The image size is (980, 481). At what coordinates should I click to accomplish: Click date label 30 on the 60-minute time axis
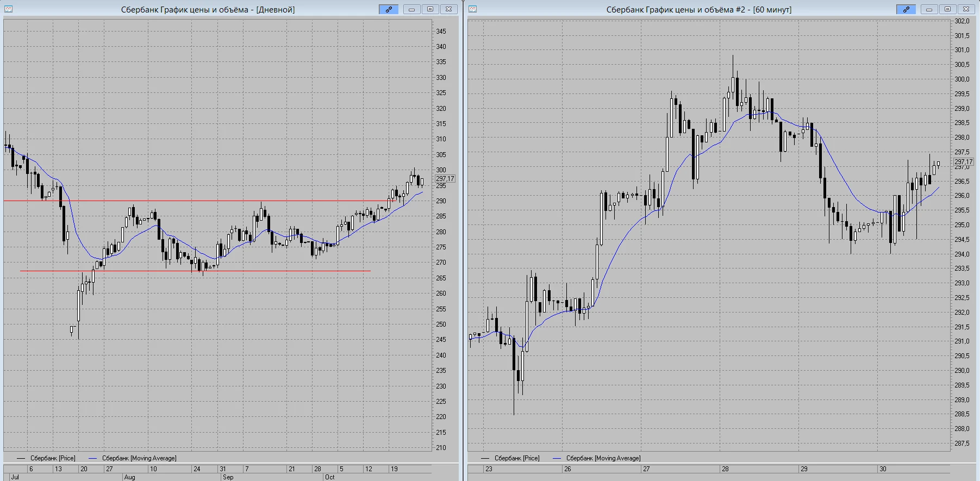(x=883, y=468)
